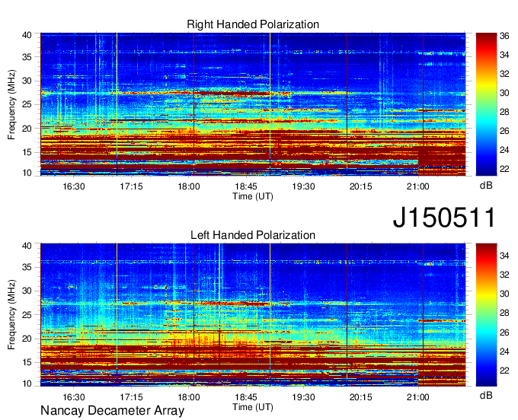Click the 15 MHz tick on top plot

[27, 152]
